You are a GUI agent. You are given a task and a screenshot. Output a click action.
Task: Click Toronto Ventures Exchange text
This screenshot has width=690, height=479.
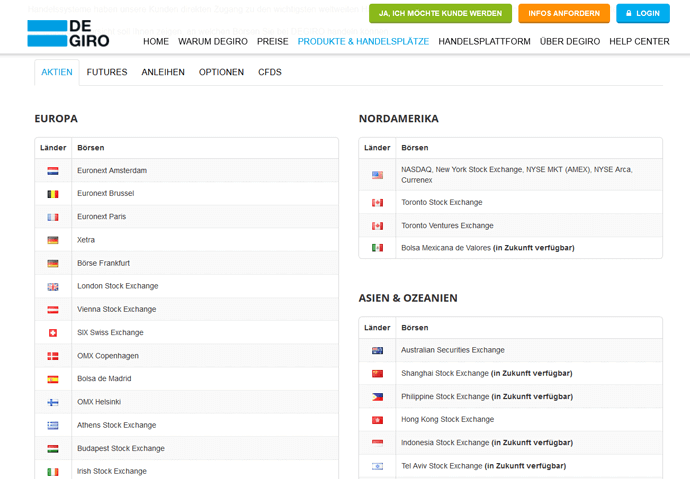(x=448, y=226)
